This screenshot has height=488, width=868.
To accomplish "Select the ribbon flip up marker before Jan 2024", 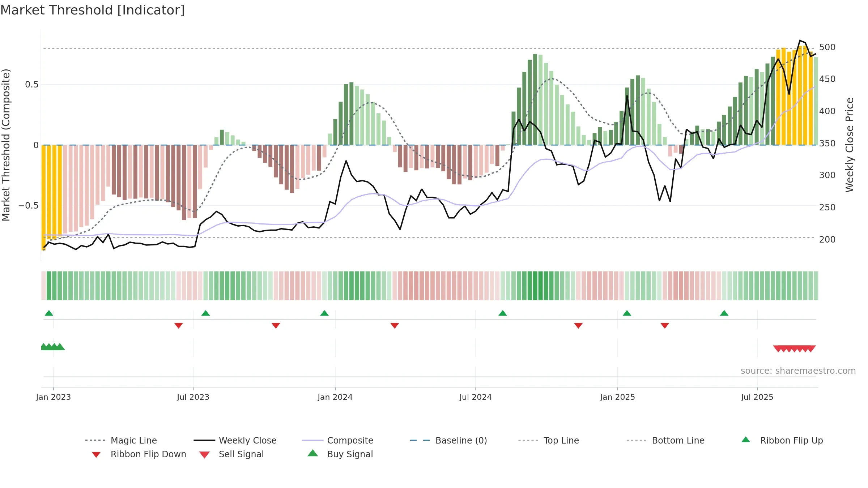I will (324, 313).
